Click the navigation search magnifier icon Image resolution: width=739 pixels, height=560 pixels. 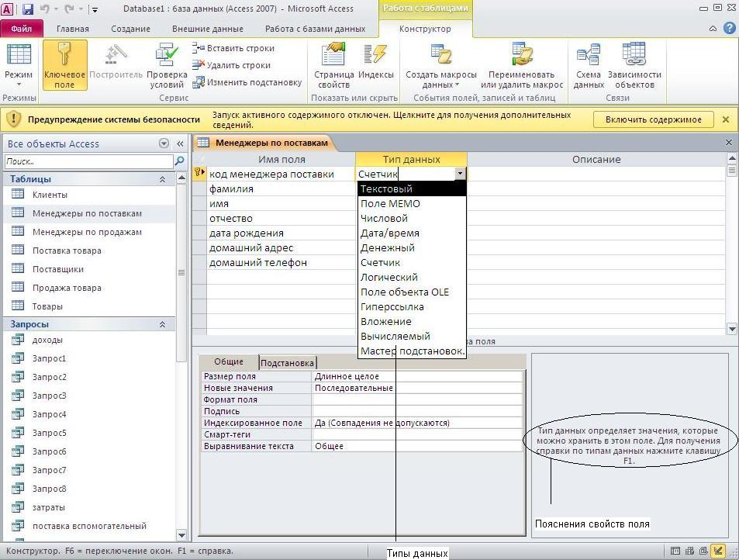pos(180,161)
